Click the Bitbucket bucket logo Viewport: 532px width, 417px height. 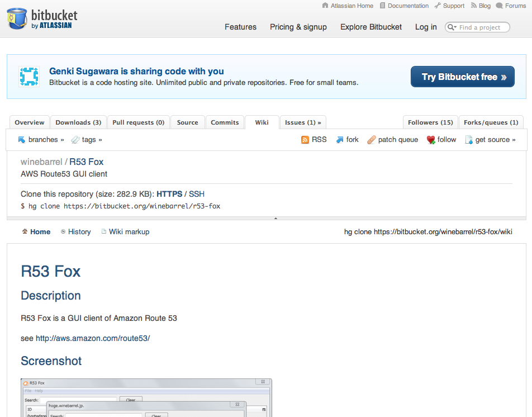coord(17,18)
